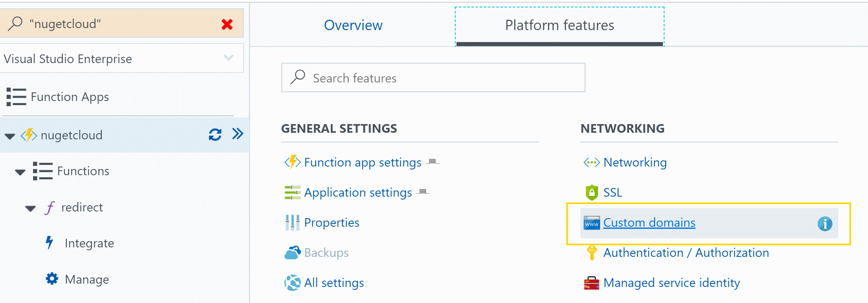Click the "nugetcloud" sidebar search box
868x303 pixels.
(122, 23)
